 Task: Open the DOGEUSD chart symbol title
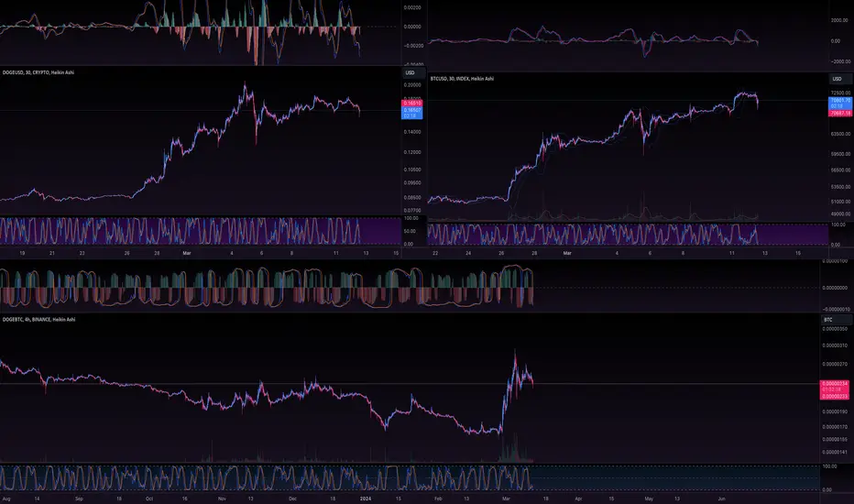point(38,72)
